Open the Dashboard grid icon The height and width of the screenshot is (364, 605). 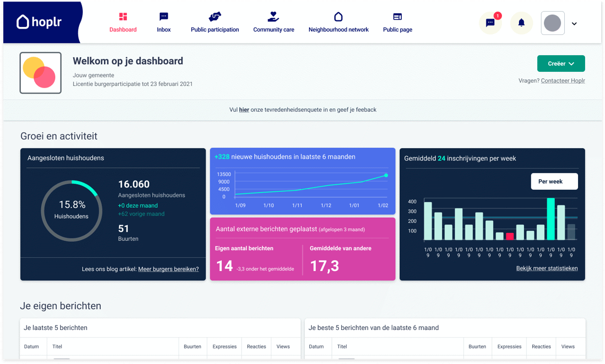pyautogui.click(x=123, y=17)
